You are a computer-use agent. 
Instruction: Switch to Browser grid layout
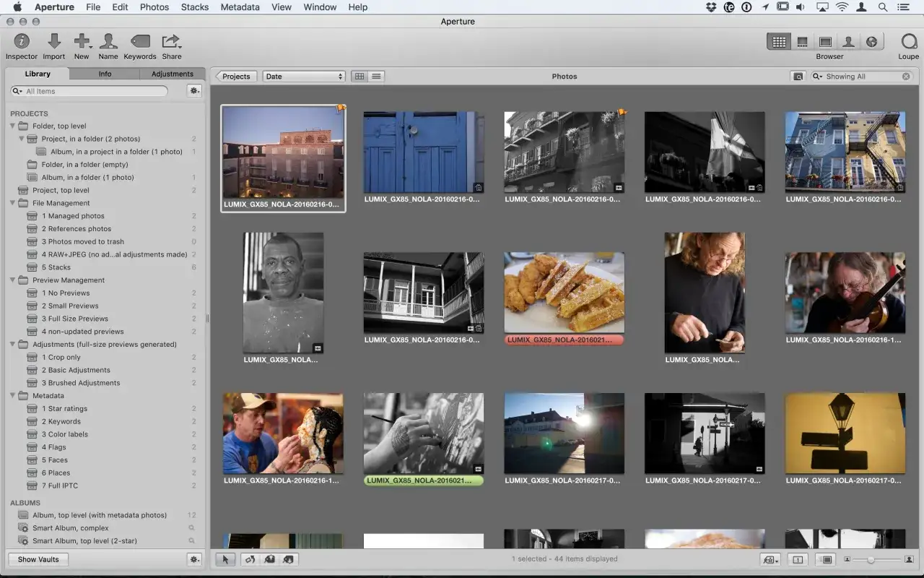coord(779,42)
